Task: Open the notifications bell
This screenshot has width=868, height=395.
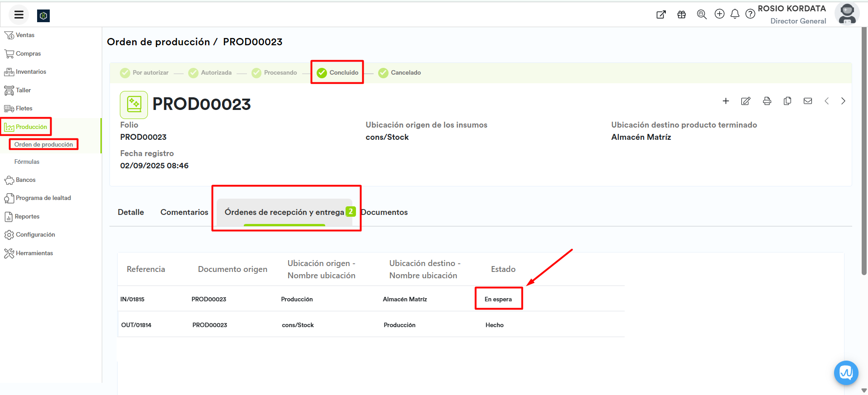Action: point(735,14)
